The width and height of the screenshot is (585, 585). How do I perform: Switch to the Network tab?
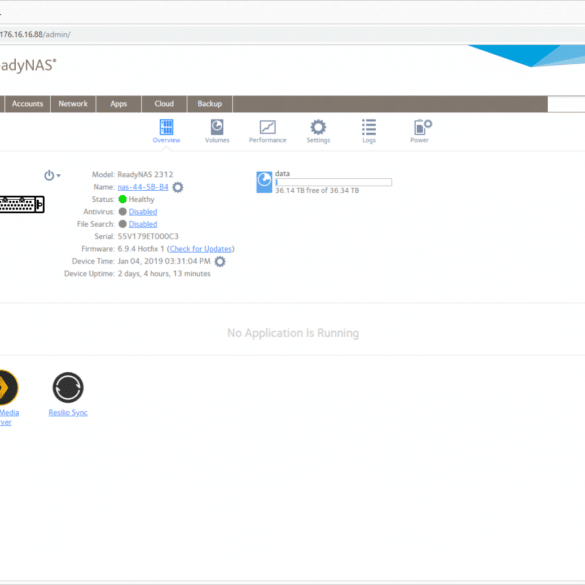pyautogui.click(x=73, y=104)
